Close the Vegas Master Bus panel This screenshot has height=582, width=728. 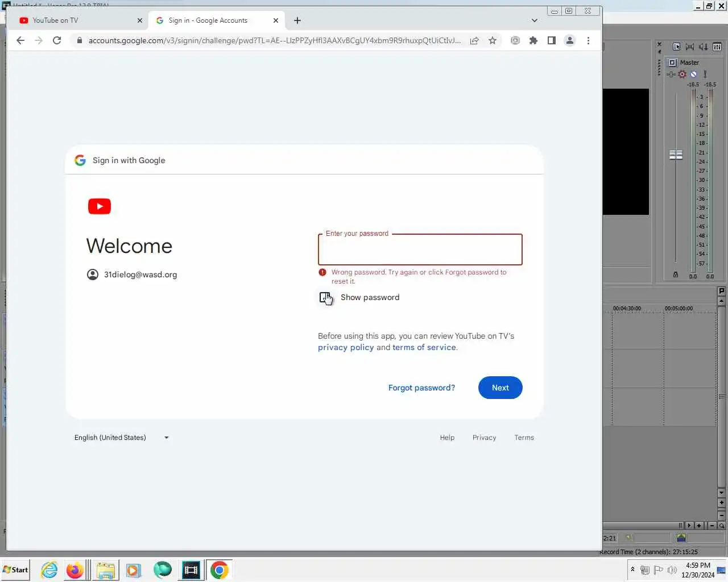(x=659, y=44)
